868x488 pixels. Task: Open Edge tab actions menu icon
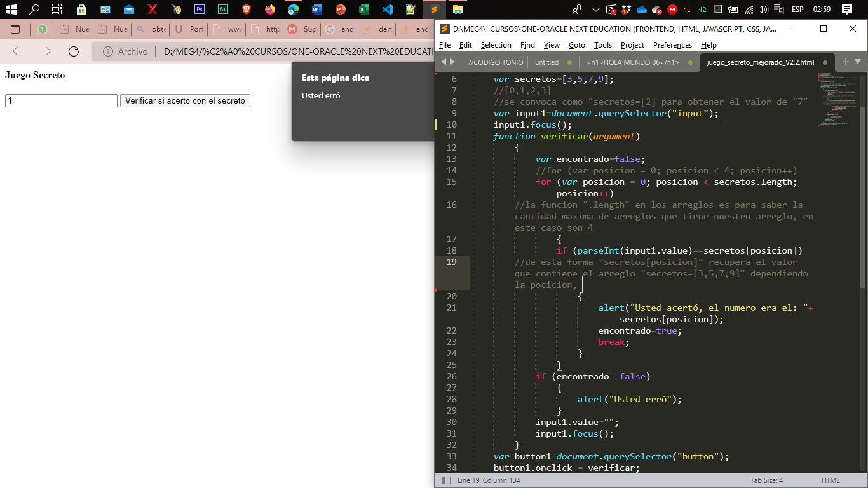tap(16, 29)
